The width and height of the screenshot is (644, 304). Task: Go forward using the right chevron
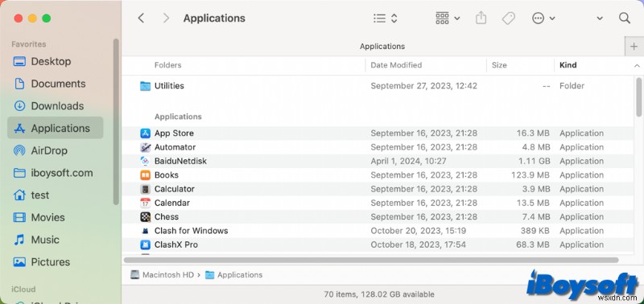tap(166, 18)
